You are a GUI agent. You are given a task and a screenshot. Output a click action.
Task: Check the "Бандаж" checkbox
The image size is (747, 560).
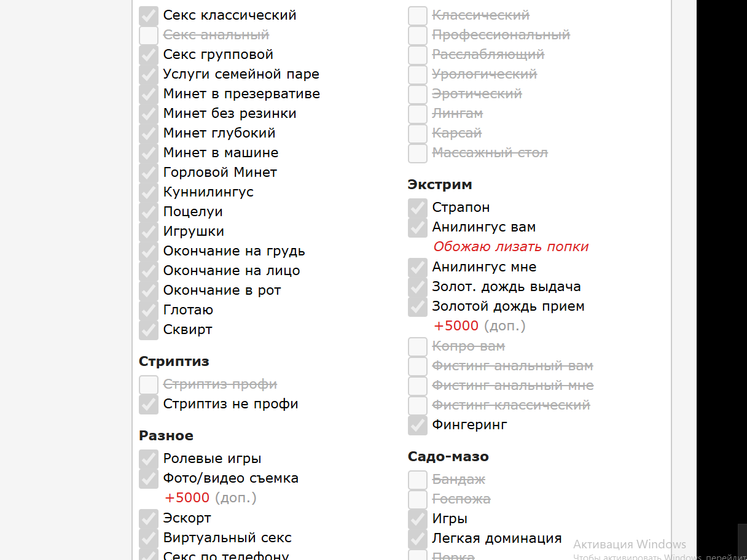pyautogui.click(x=418, y=480)
